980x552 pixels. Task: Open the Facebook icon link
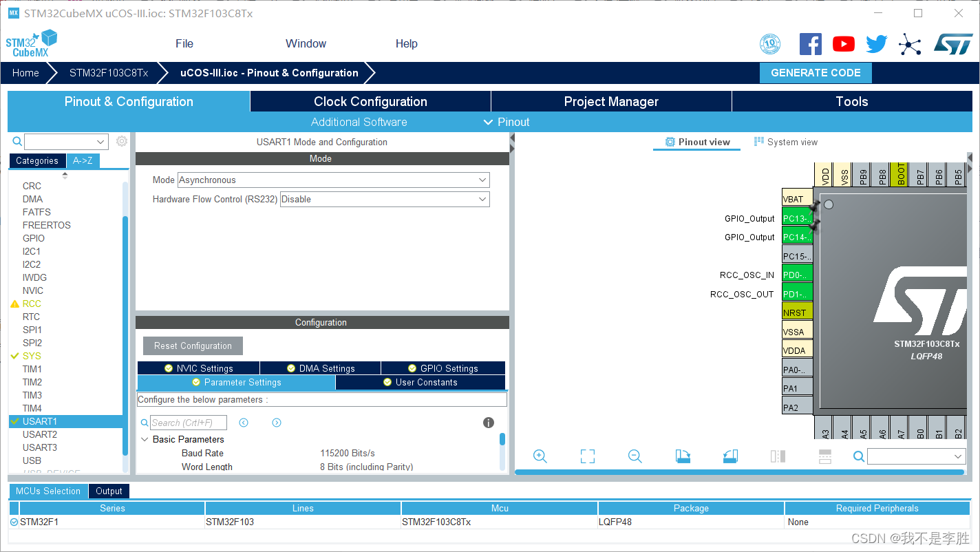pos(810,44)
